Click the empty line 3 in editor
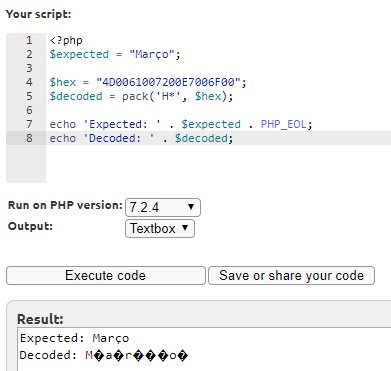 218,68
